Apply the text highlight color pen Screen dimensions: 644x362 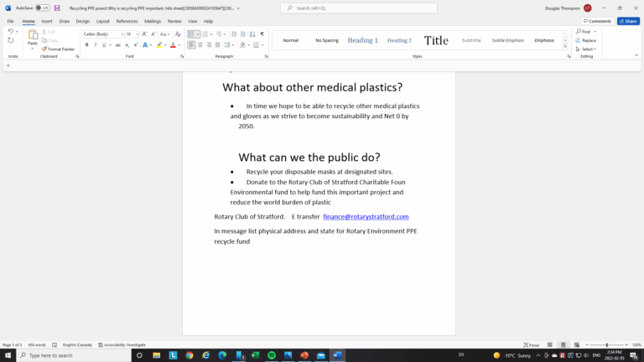[x=158, y=45]
